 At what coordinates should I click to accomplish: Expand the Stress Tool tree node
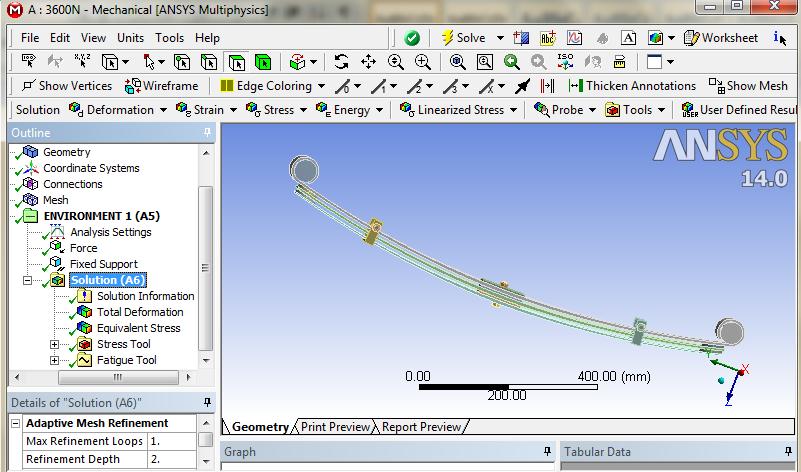pyautogui.click(x=54, y=344)
